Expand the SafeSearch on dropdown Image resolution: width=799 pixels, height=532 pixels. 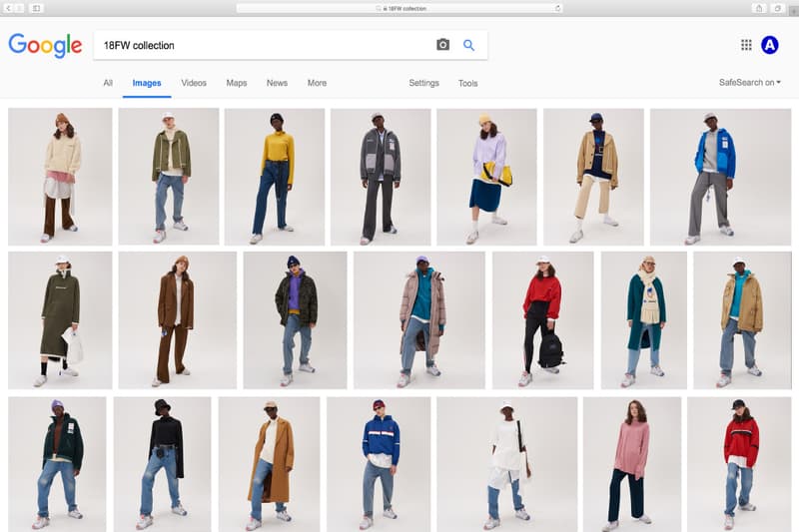click(x=749, y=83)
